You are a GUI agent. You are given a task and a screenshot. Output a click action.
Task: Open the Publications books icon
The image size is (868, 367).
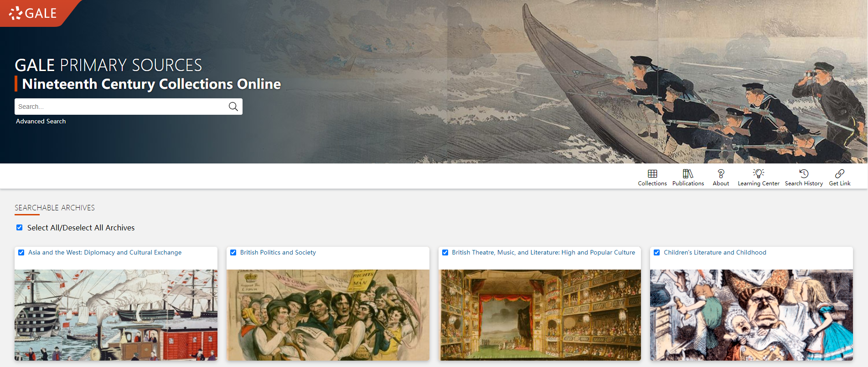tap(688, 173)
